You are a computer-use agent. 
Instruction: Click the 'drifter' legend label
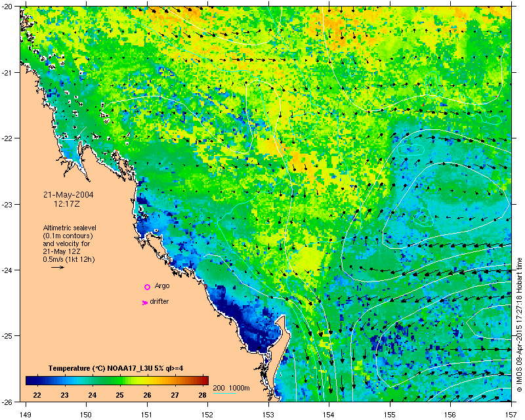pyautogui.click(x=159, y=301)
